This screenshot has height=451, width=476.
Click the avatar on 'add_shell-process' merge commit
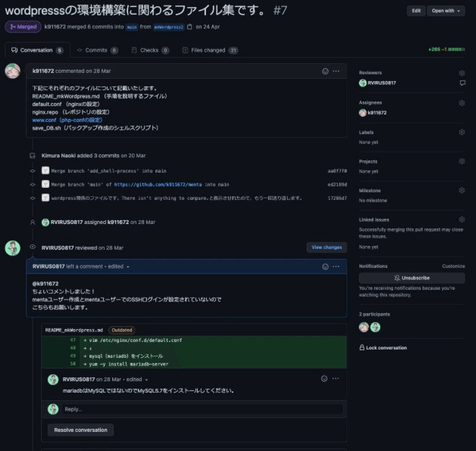(46, 171)
